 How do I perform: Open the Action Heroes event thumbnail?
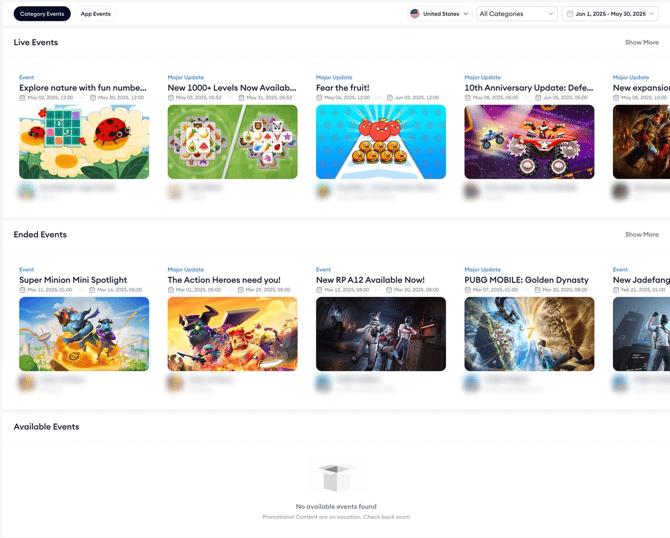(x=232, y=334)
